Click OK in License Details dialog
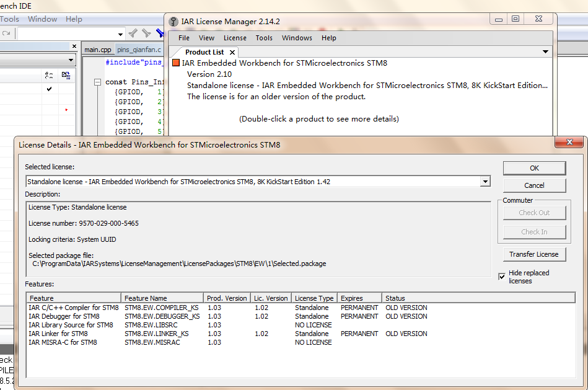Screen dimensions: 588x390 534,168
